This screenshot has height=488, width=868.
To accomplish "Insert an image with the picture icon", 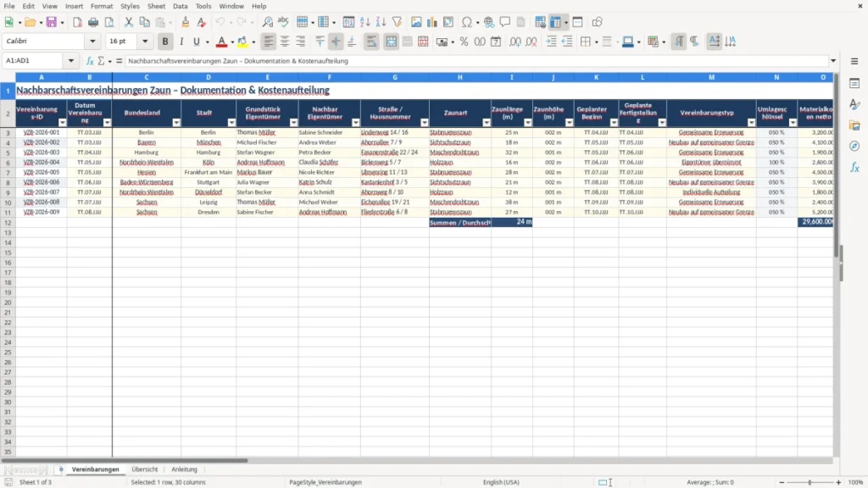I will (416, 22).
